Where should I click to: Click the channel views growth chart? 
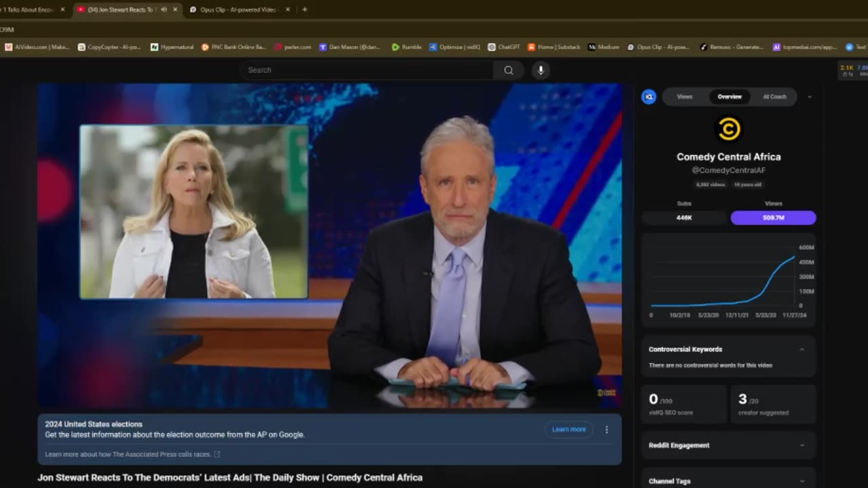[x=729, y=281]
